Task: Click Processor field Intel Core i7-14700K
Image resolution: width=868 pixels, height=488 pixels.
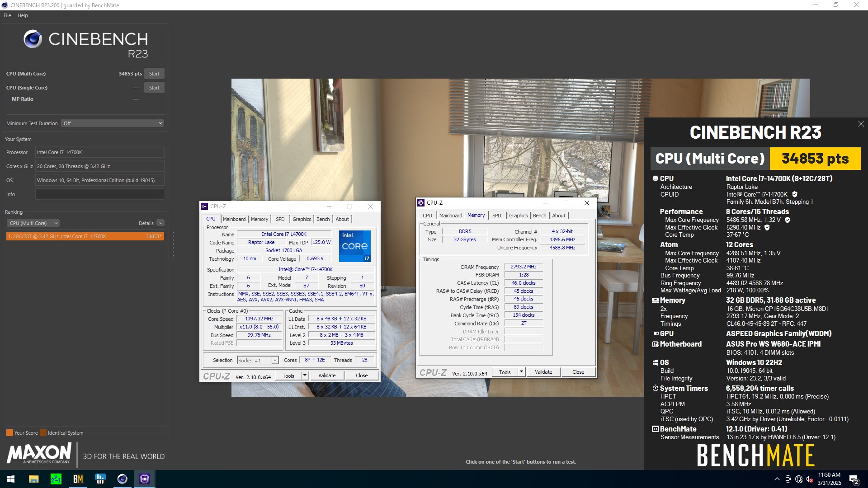Action: click(100, 152)
